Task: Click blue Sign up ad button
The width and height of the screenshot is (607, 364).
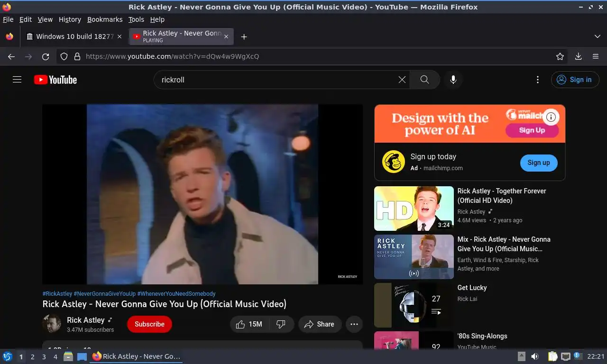Action: point(539,163)
